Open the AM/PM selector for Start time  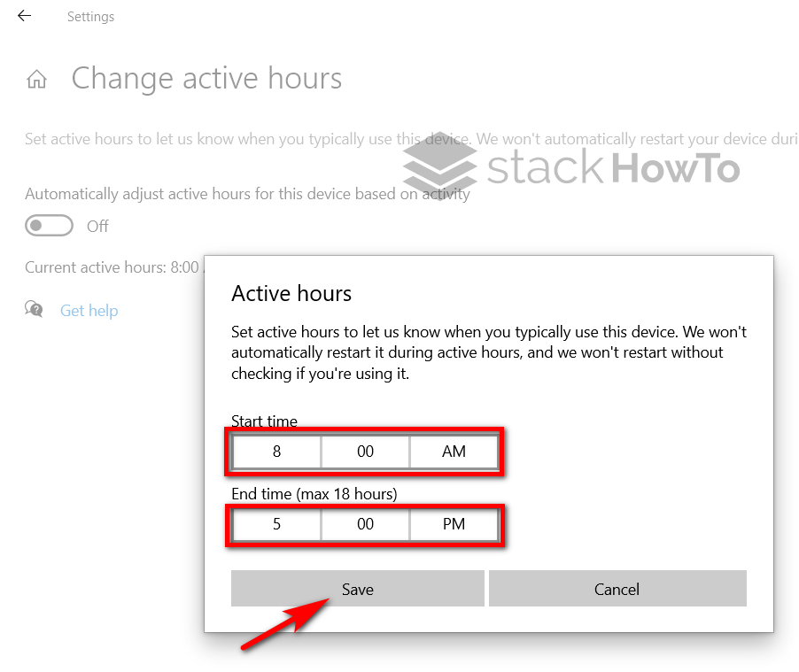click(454, 452)
